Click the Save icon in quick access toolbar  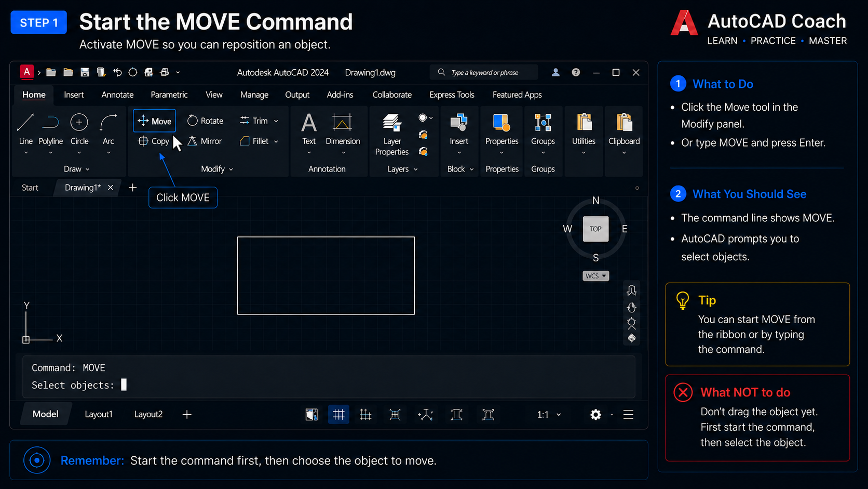click(85, 72)
